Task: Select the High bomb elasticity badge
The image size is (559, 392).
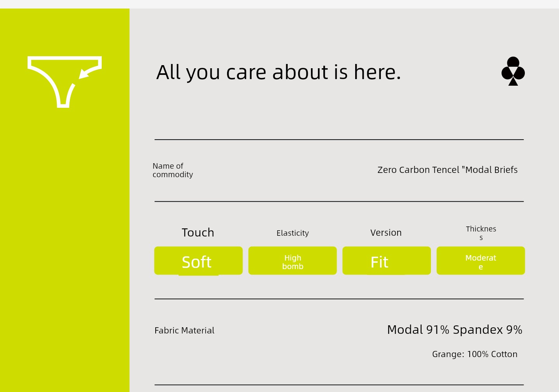Action: (292, 261)
